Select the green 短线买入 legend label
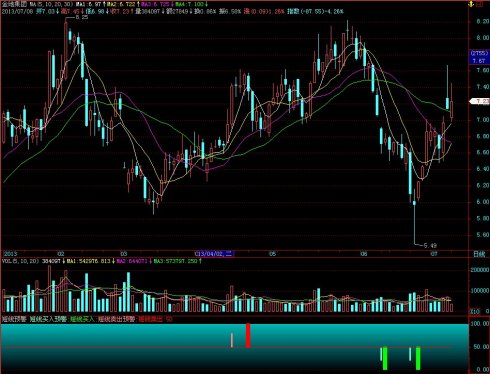 [x=82, y=319]
